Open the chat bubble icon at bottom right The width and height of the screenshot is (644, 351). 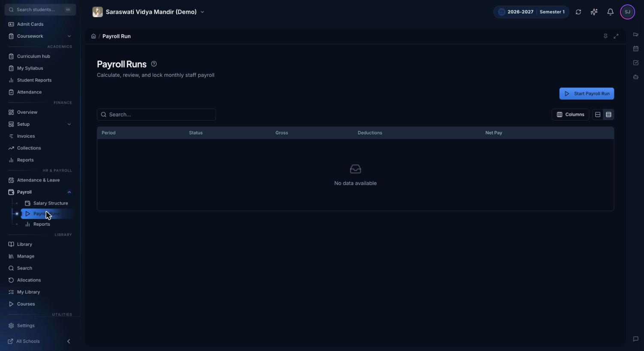(636, 339)
